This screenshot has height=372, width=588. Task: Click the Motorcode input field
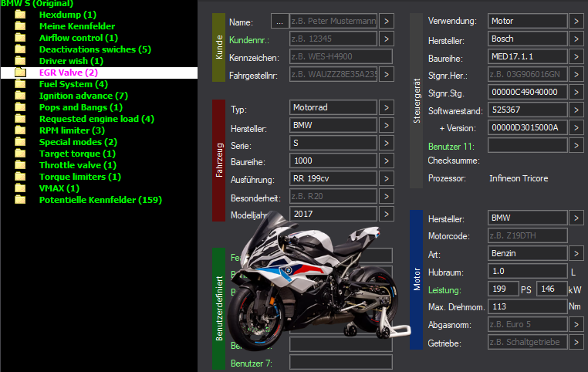point(528,235)
